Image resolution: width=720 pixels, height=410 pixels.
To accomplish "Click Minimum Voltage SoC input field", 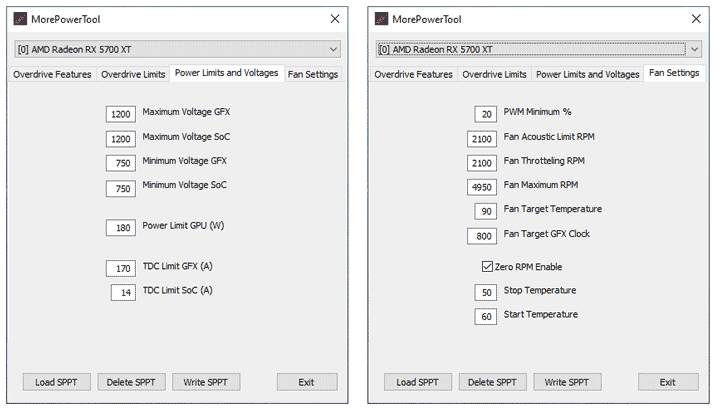I will (121, 189).
